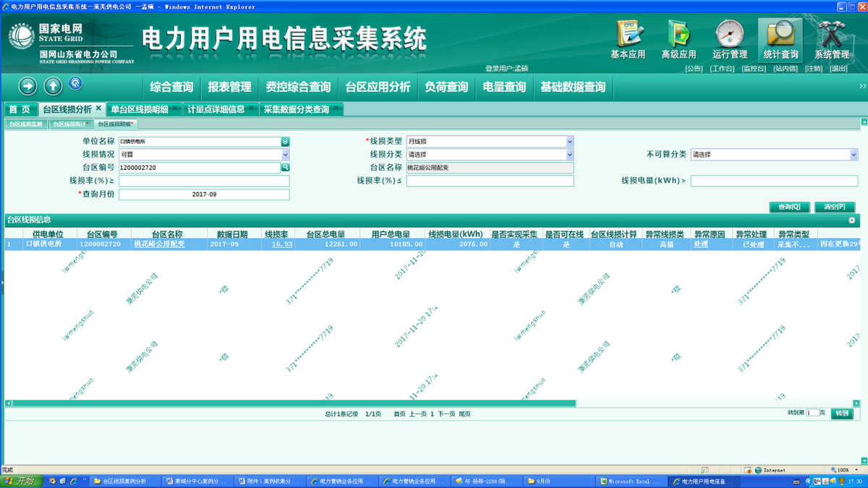Open the 9月份 folder in taskbar
This screenshot has width=868, height=488.
coord(559,481)
